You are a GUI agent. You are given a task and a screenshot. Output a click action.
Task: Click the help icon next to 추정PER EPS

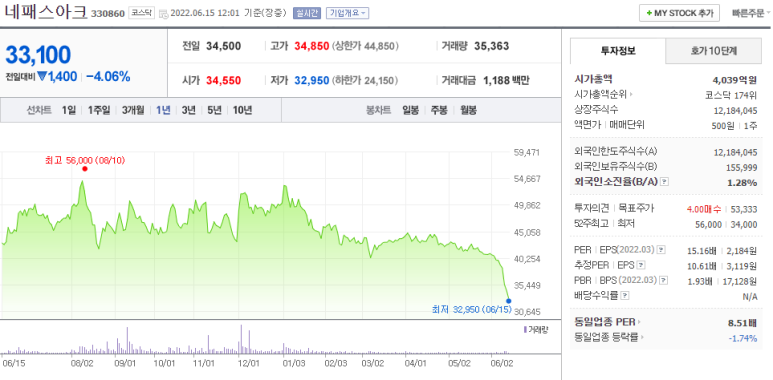tap(641, 266)
